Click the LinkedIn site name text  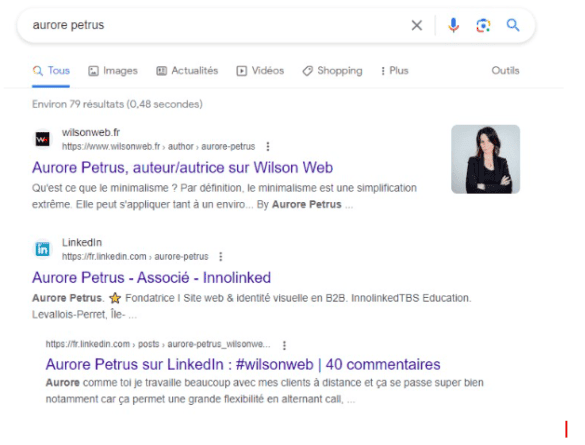pyautogui.click(x=82, y=242)
